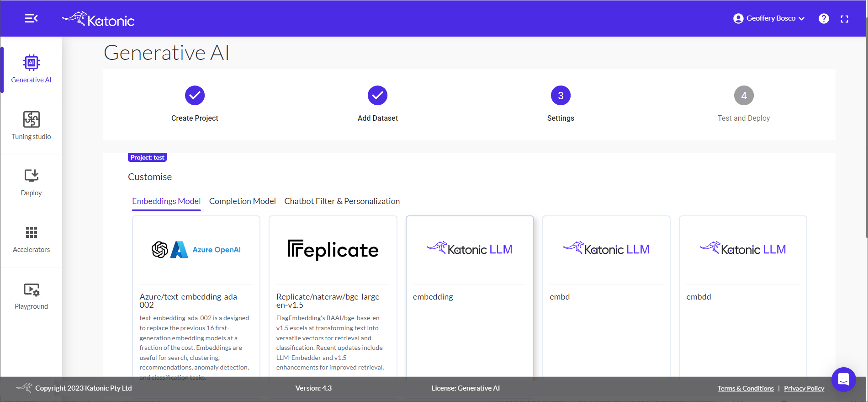Click the Katonic LLM logo on embd card
This screenshot has height=402, width=868.
(x=606, y=248)
